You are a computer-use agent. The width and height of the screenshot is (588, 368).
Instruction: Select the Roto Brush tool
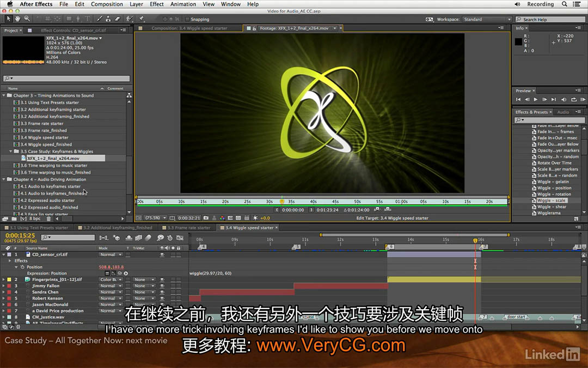tap(130, 19)
